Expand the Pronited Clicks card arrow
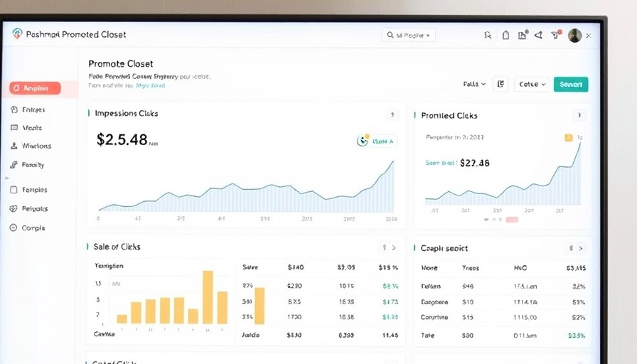637x364 pixels. point(579,115)
